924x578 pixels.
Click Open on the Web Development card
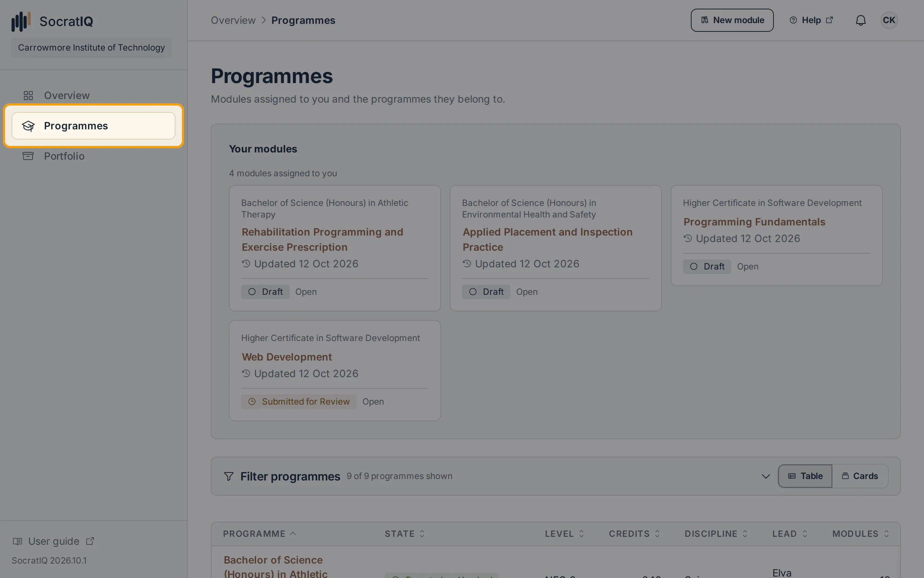(x=373, y=402)
